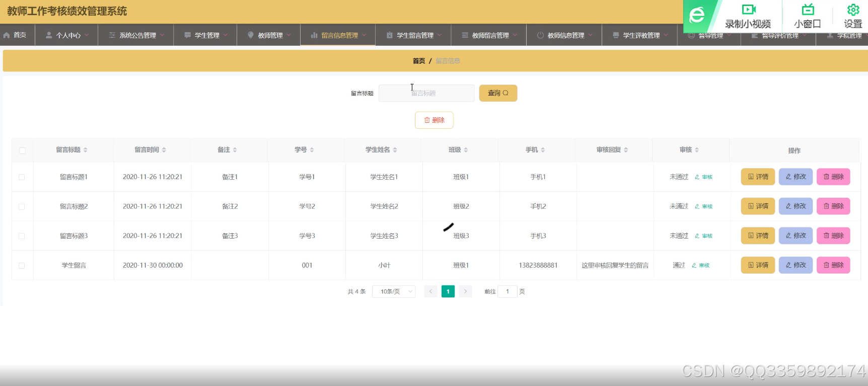Image resolution: width=868 pixels, height=386 pixels.
Task: Expand 学生留言管理 menu chevron
Action: [x=440, y=35]
